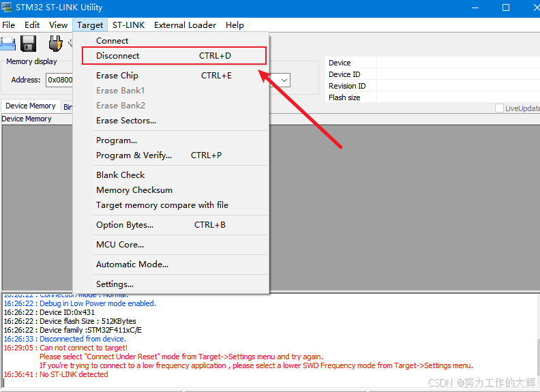
Task: Click the Device value field
Action: point(458,63)
